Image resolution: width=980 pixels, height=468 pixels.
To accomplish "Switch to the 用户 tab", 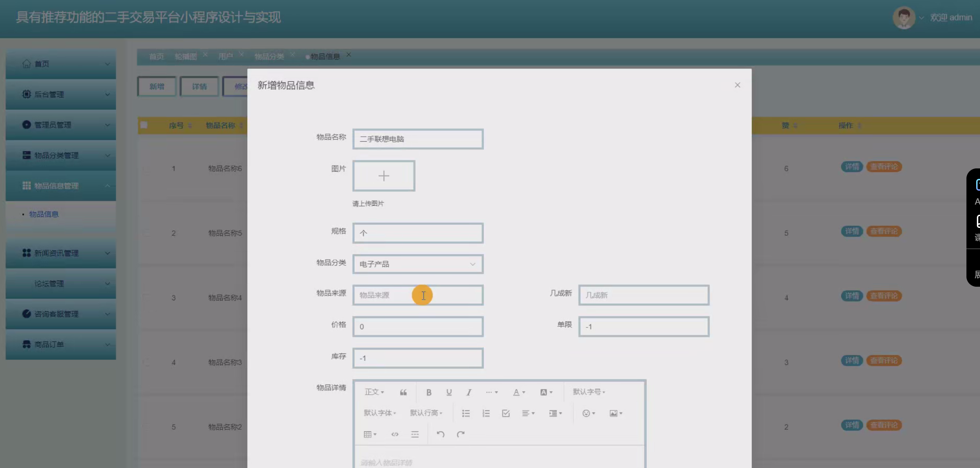I will [x=226, y=56].
